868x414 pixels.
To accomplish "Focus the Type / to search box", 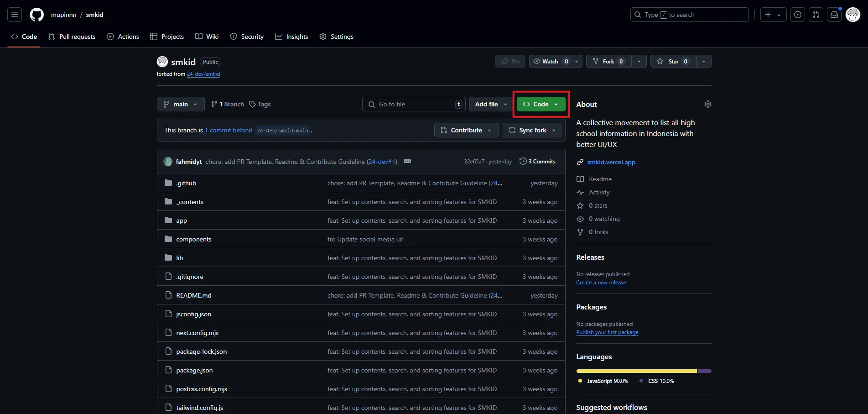I will tap(689, 15).
